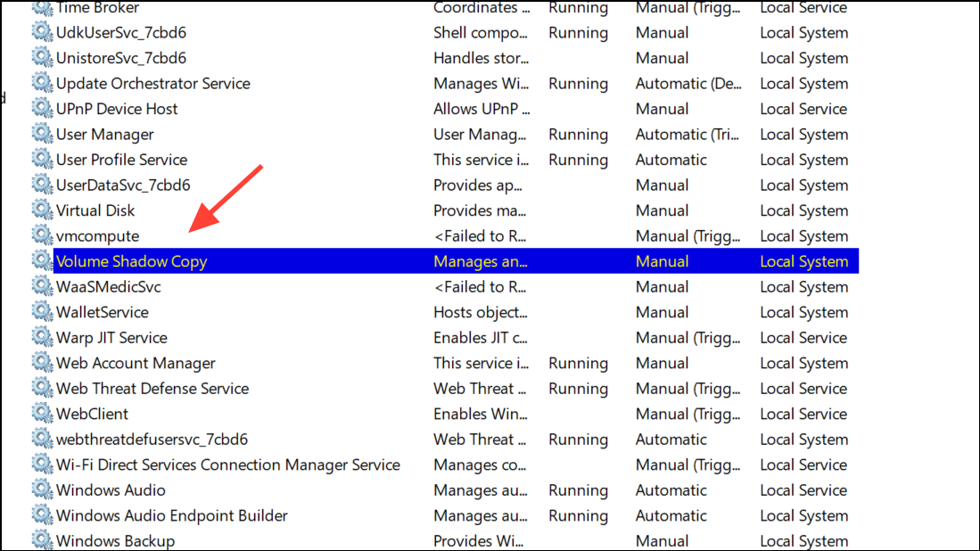Viewport: 980px width, 551px height.
Task: Click Manual startup type of Volume Shadow Copy
Action: pos(662,261)
